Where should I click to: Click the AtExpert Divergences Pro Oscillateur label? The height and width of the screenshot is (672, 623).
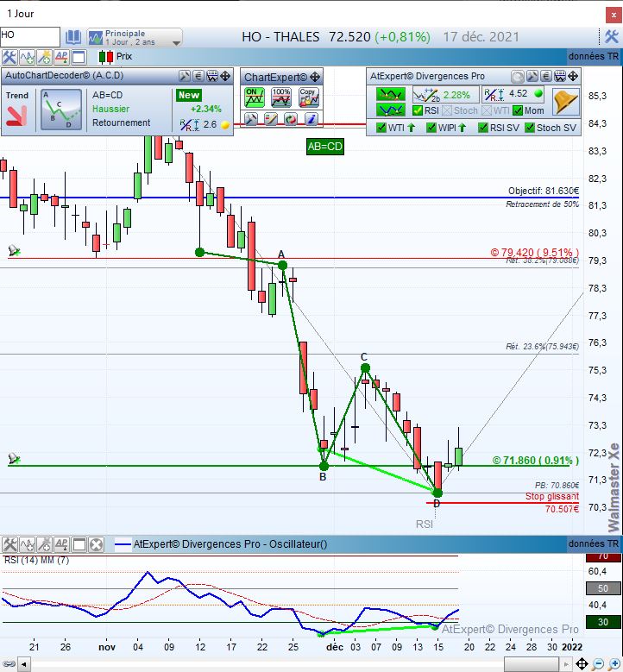[x=230, y=544]
